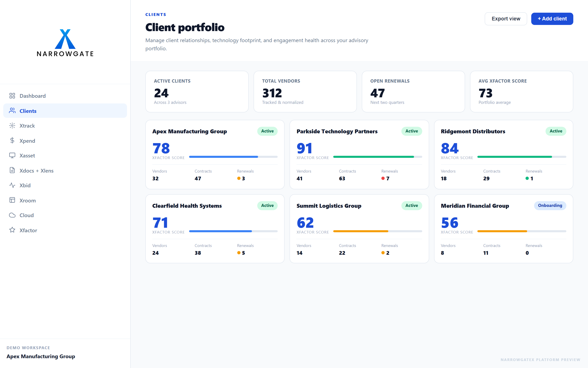Click Active badge on Summit Logistics card

[412, 206]
